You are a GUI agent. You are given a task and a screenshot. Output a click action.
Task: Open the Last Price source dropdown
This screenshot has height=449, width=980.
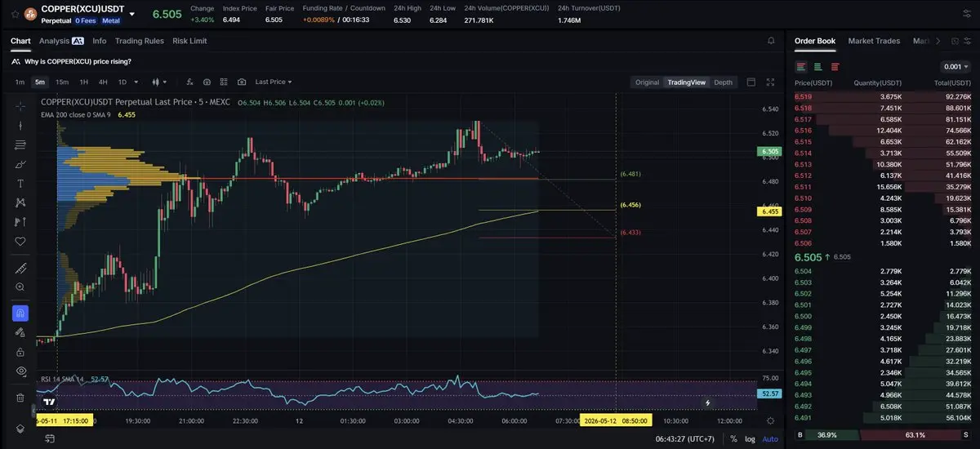click(x=273, y=82)
